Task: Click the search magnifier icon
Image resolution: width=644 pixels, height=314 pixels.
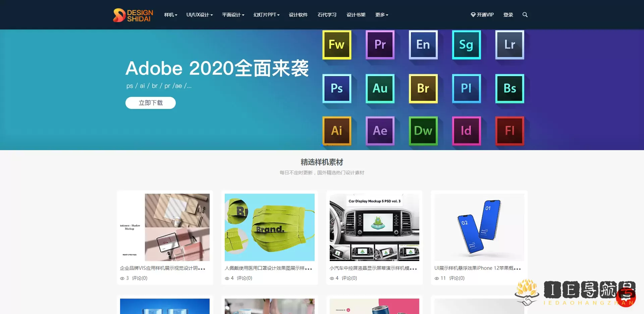Action: point(525,15)
